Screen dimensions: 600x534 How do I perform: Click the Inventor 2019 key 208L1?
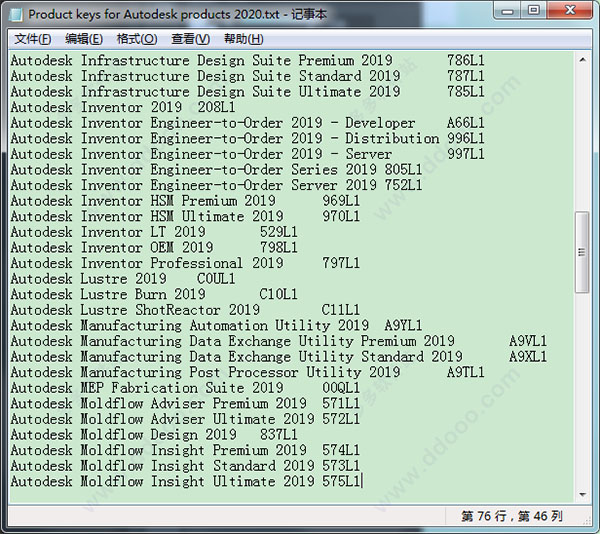pos(216,107)
